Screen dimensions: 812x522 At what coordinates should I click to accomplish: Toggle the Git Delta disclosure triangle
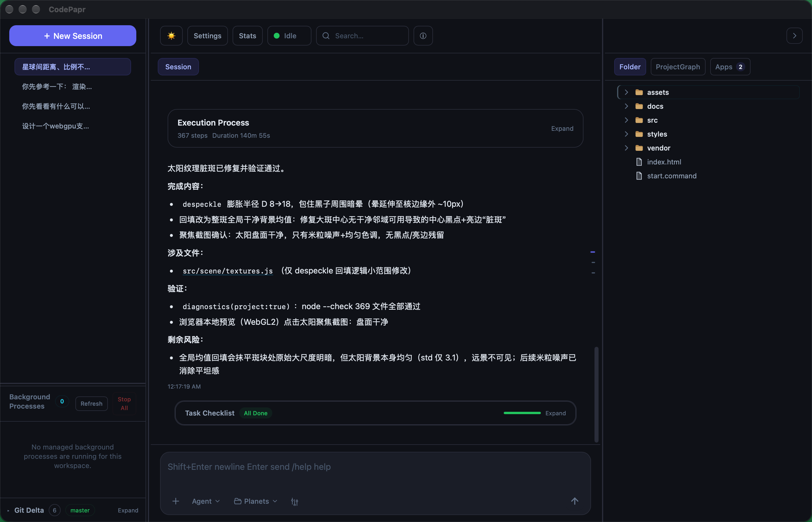(x=8, y=510)
